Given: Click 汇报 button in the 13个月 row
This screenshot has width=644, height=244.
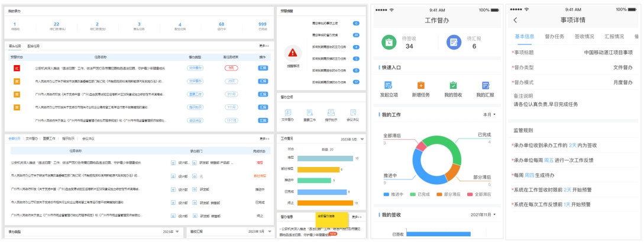Looking at the screenshot, I should 263,121.
